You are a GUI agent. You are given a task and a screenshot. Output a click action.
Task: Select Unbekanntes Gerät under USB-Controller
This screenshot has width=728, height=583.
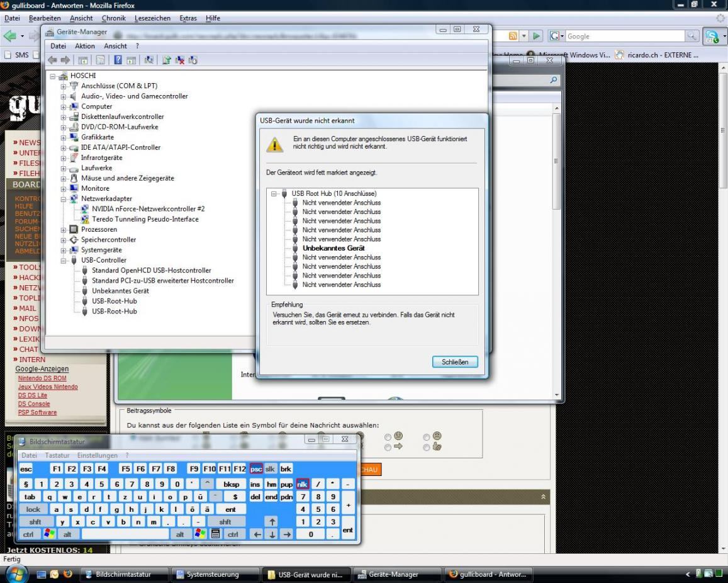(x=120, y=291)
